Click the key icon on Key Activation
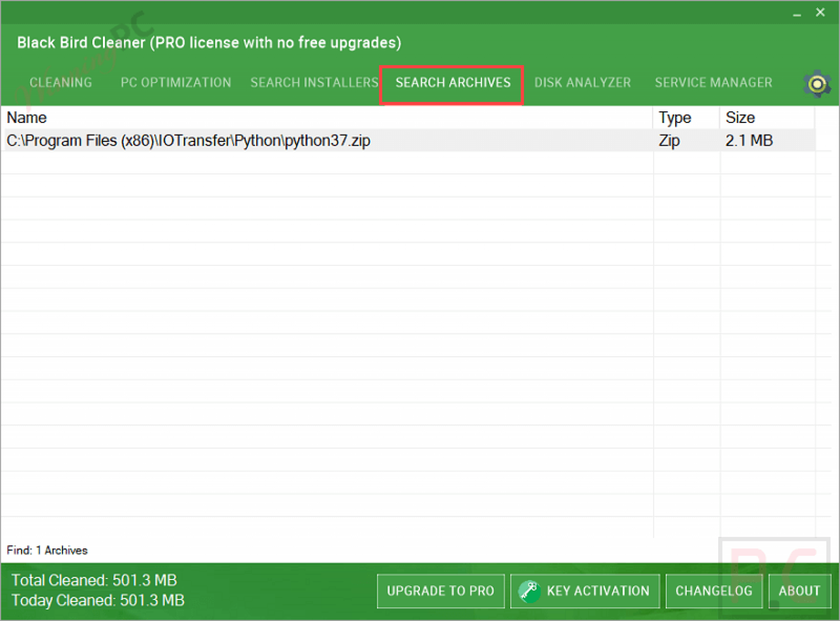This screenshot has width=840, height=621. point(530,591)
